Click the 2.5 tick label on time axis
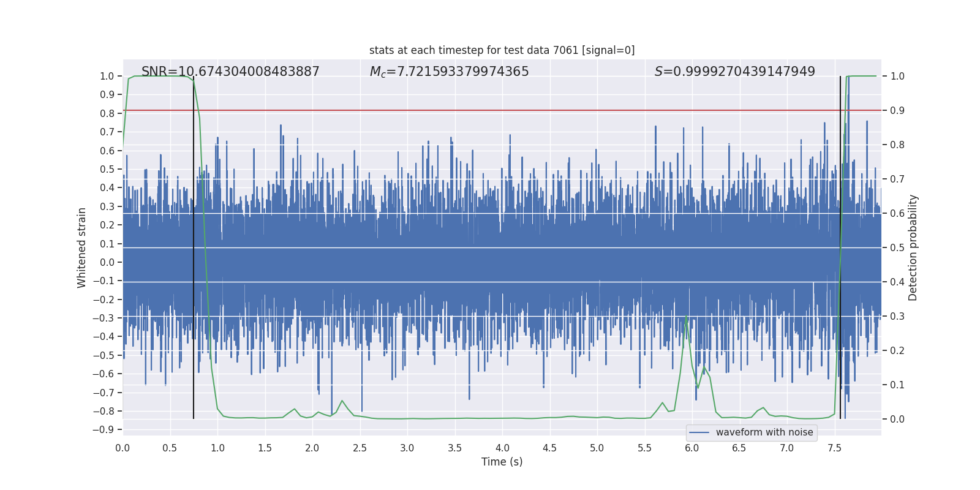980x490 pixels. coord(360,448)
